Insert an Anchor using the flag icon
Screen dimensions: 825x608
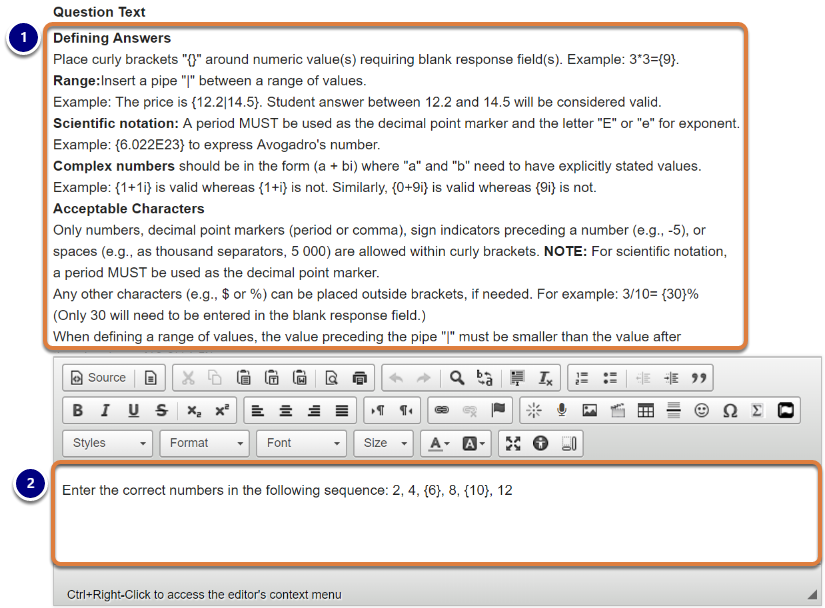[498, 410]
